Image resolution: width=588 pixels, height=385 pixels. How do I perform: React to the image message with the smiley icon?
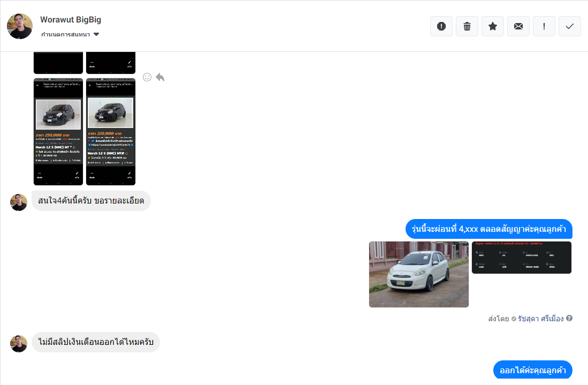pos(147,77)
